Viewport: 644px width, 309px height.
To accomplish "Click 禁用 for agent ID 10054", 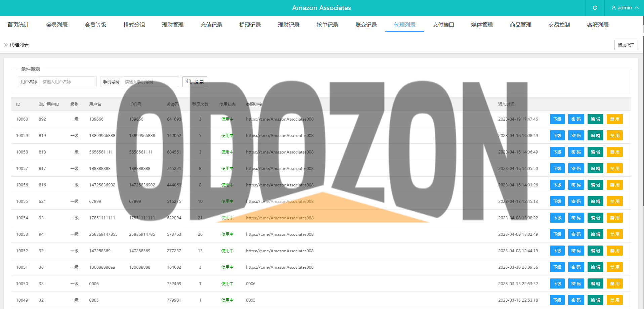I will click(614, 218).
